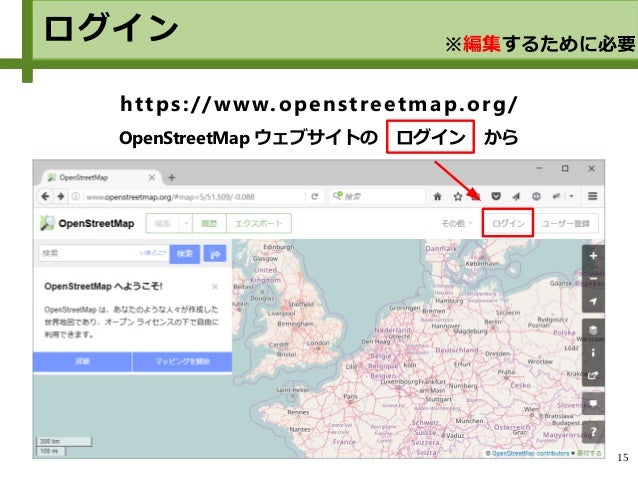Click the blue 検索 search button
Image resolution: width=638 pixels, height=479 pixels.
tap(185, 254)
